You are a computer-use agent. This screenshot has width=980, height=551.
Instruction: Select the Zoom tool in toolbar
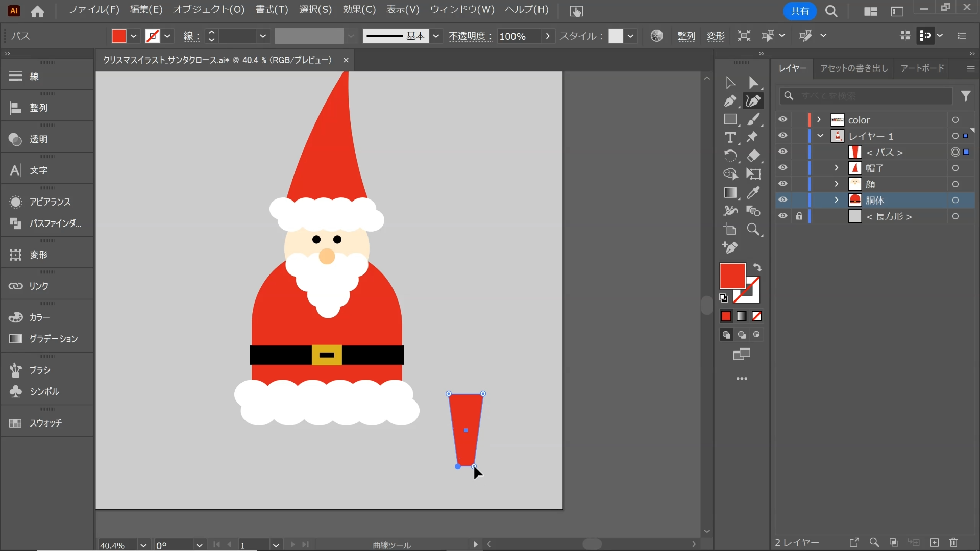coord(753,230)
